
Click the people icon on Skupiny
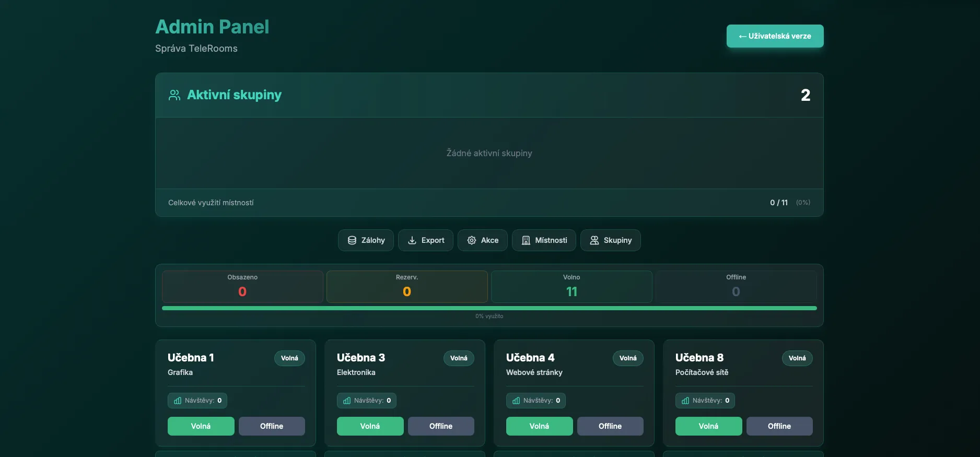(x=594, y=240)
